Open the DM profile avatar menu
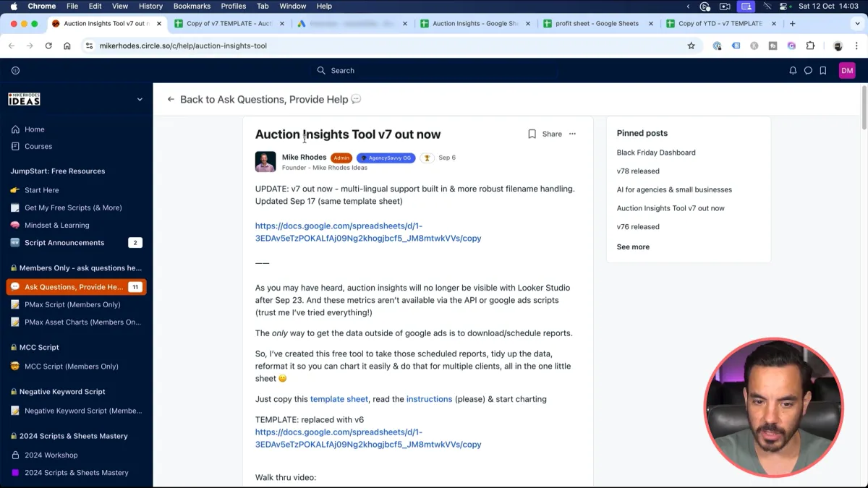The height and width of the screenshot is (488, 868). click(847, 70)
